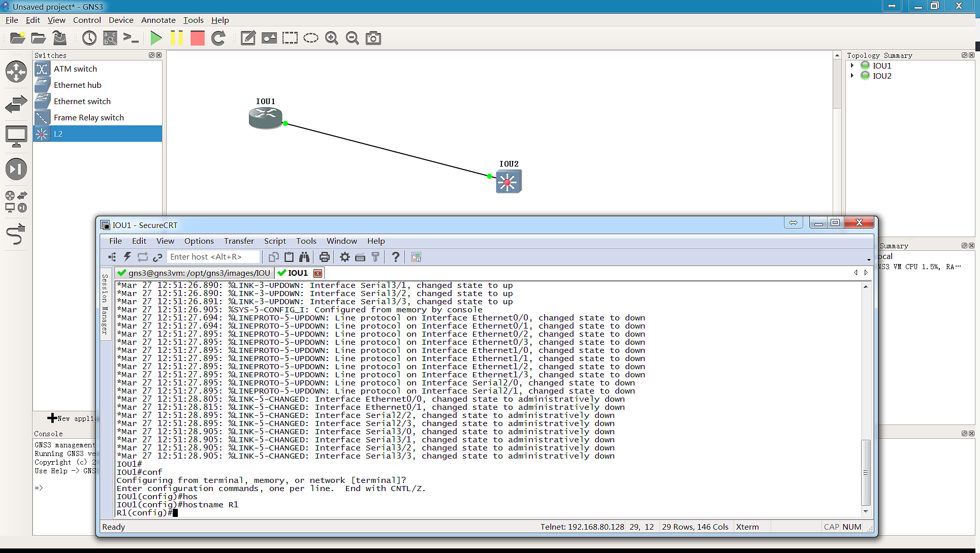Draw ellipse tool in GNS3 toolbar
The image size is (980, 553).
point(311,38)
